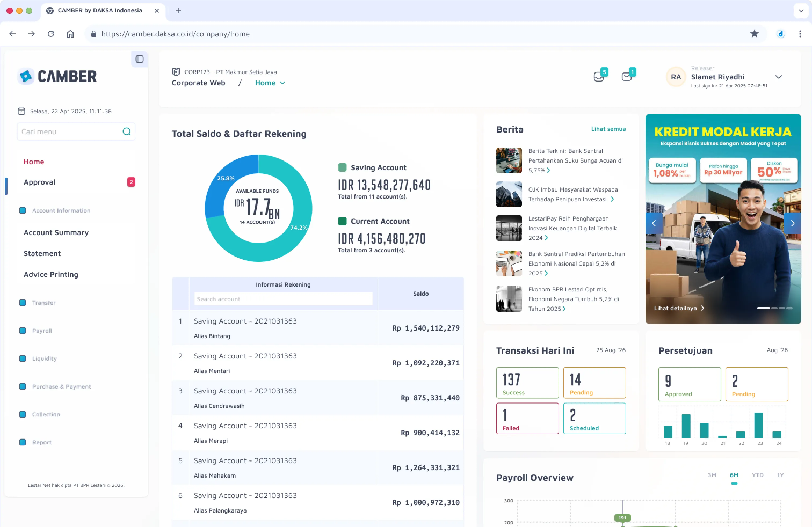Screen dimensions: 812x527
Task: Open the Home breadcrumb dropdown
Action: click(270, 83)
